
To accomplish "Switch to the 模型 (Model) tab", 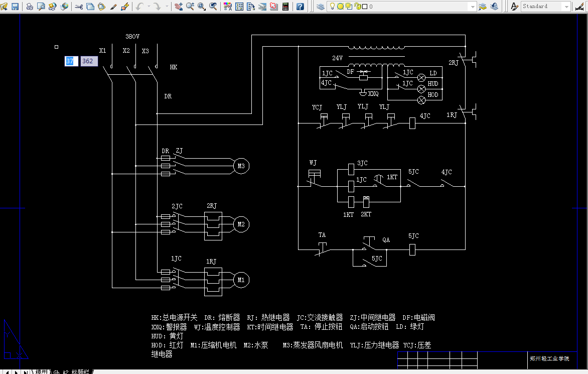I will (41, 371).
